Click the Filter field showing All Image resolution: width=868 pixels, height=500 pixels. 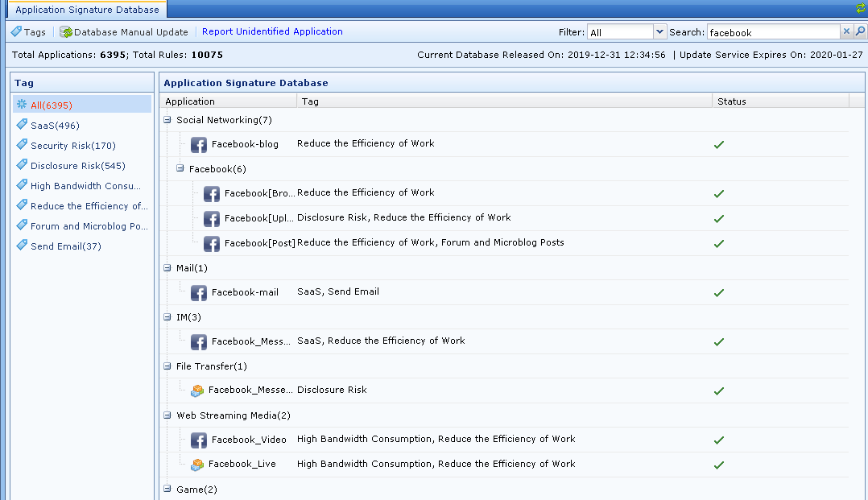620,32
